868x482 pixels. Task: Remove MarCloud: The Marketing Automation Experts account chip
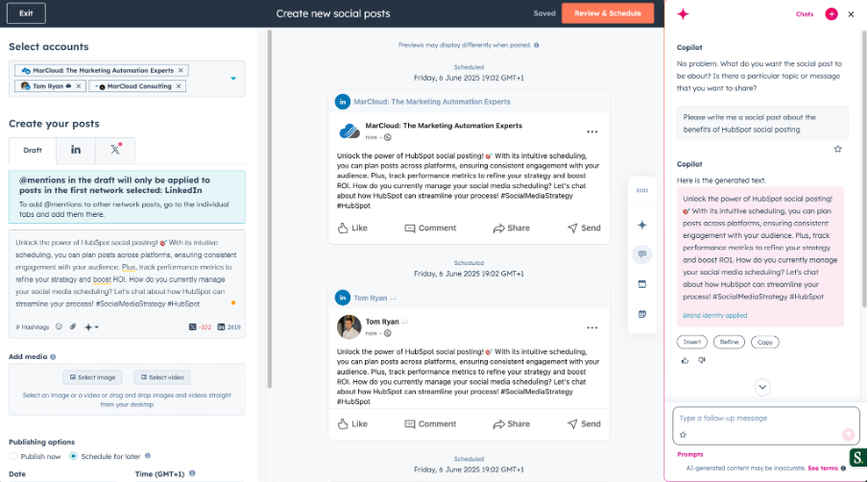[181, 70]
